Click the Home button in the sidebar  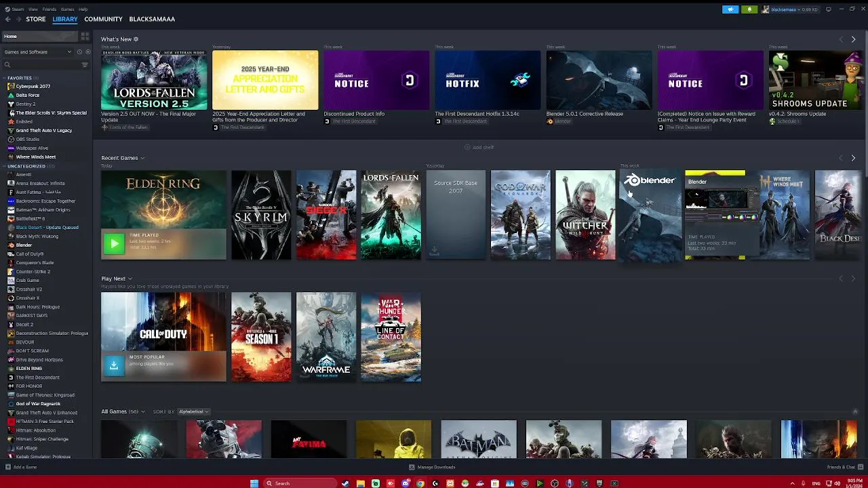(39, 36)
